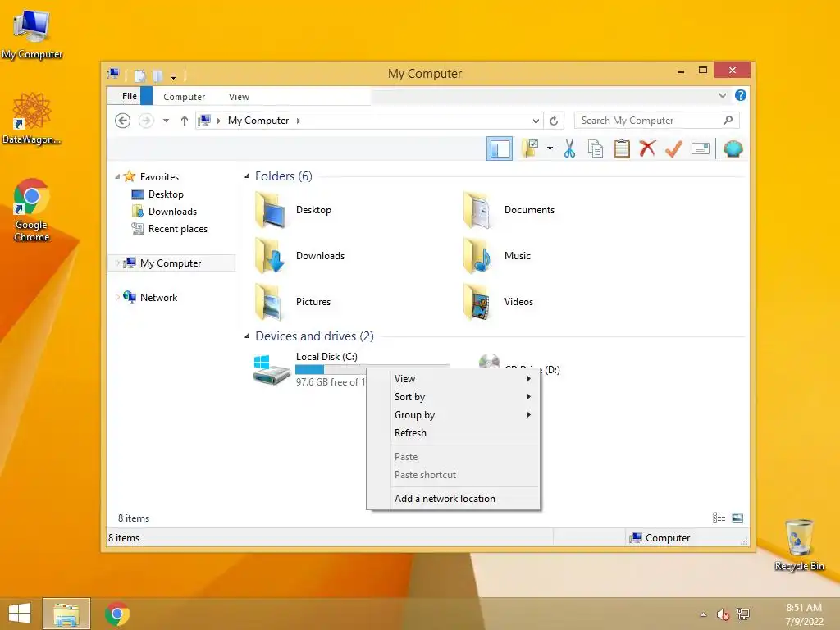Select Desktop under Favorites

(166, 194)
